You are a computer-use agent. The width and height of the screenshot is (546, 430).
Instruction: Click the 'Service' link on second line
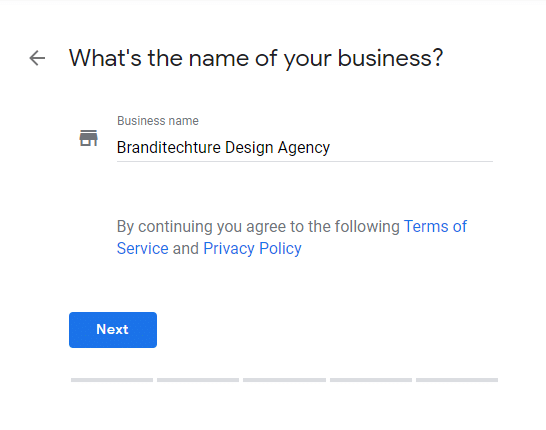143,249
